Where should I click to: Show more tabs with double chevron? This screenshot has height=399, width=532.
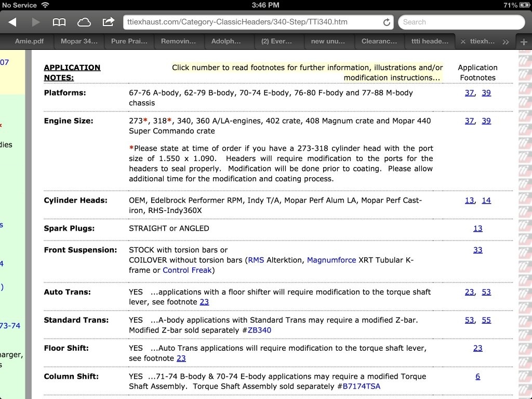point(506,42)
